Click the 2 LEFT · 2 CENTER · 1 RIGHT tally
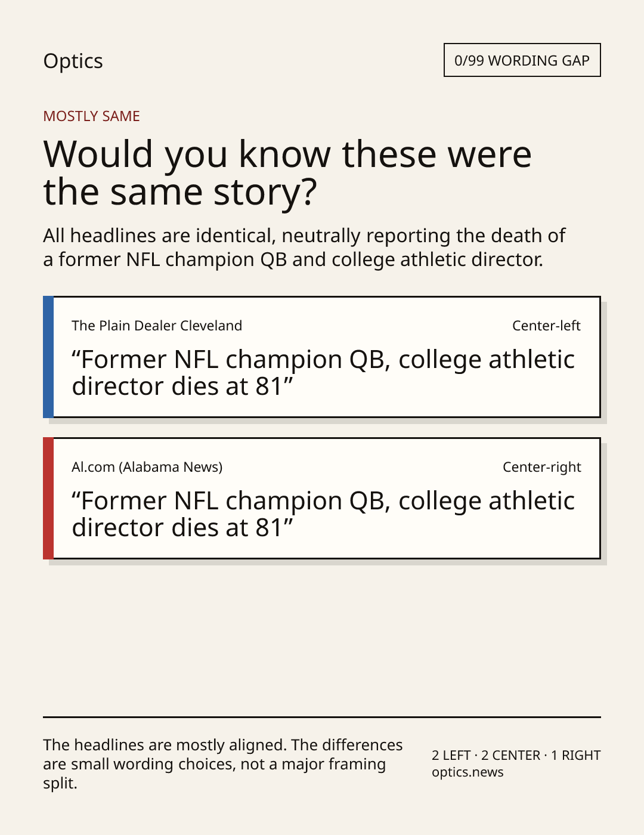The image size is (644, 835). point(516,755)
